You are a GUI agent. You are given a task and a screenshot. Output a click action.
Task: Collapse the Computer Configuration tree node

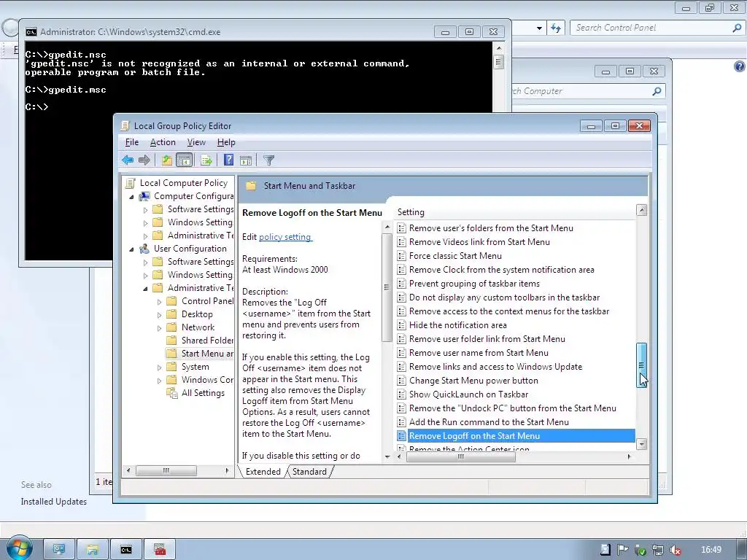click(x=131, y=197)
